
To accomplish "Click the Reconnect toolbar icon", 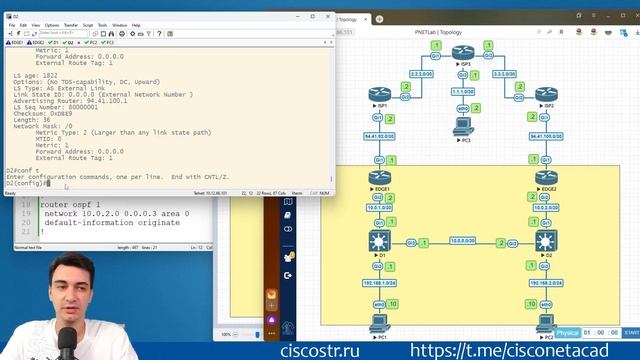I will (34, 34).
